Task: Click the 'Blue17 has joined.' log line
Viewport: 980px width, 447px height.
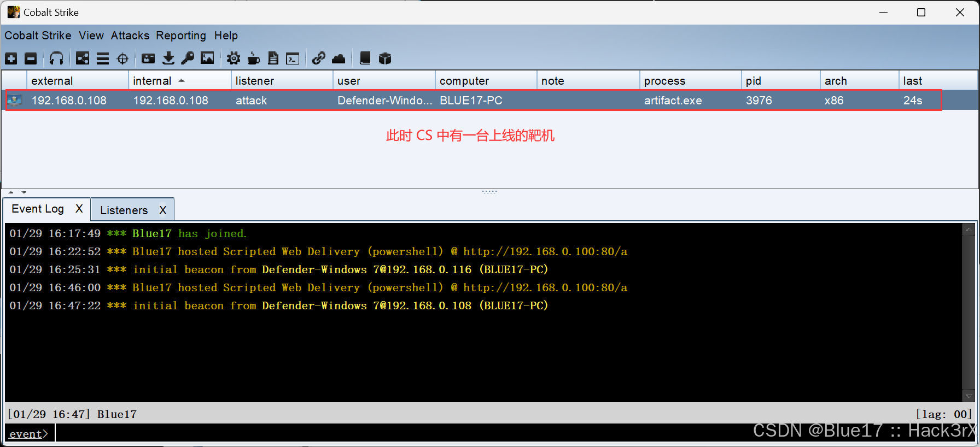Action: coord(128,233)
